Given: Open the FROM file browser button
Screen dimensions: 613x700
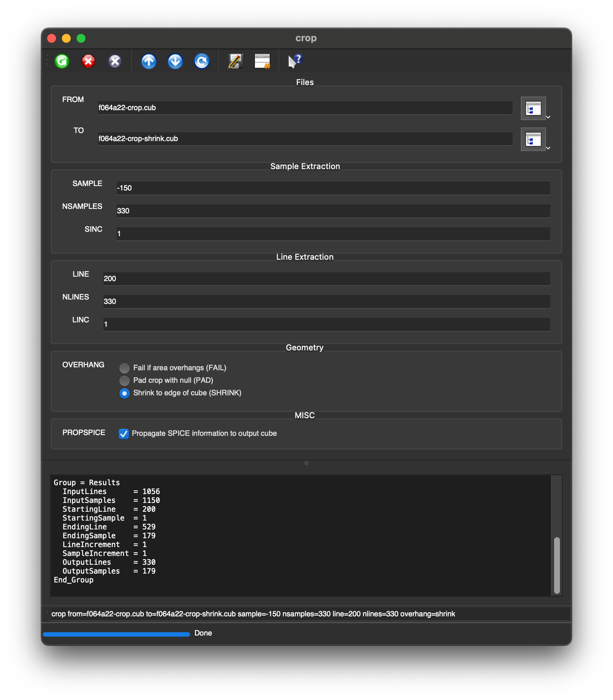Looking at the screenshot, I should coord(533,109).
